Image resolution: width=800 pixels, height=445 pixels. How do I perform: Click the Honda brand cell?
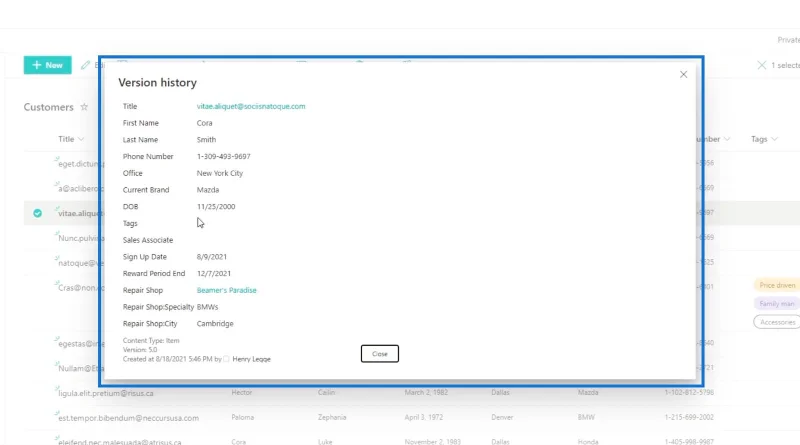(x=588, y=441)
